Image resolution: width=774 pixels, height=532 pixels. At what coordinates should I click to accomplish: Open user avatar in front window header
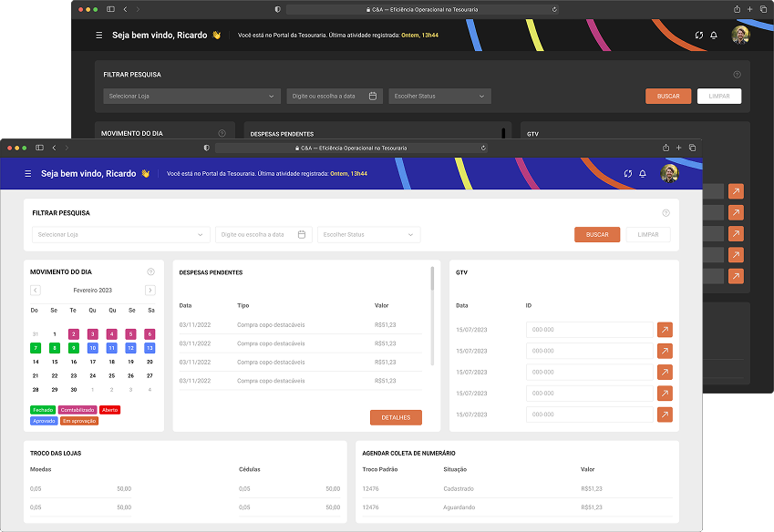pyautogui.click(x=670, y=173)
